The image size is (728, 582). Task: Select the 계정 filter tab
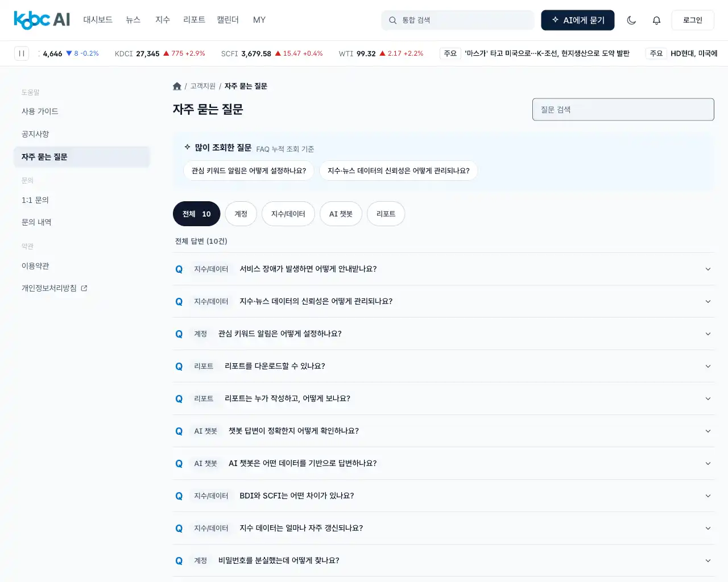(x=241, y=214)
